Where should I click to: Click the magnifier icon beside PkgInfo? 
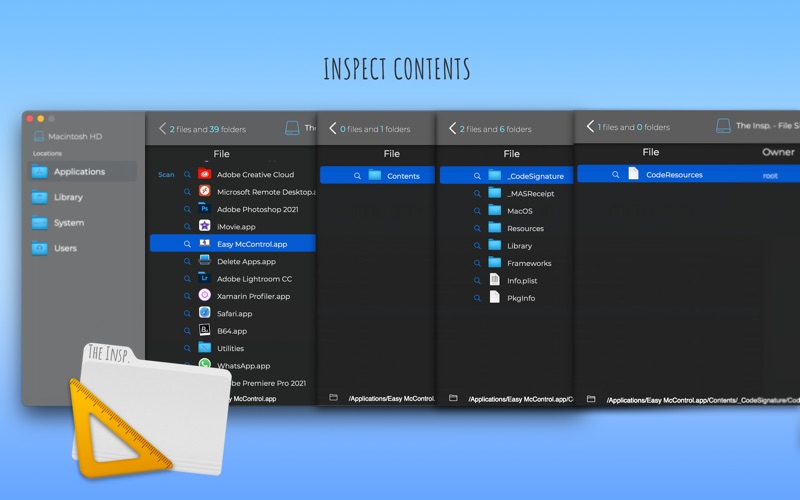pyautogui.click(x=477, y=297)
